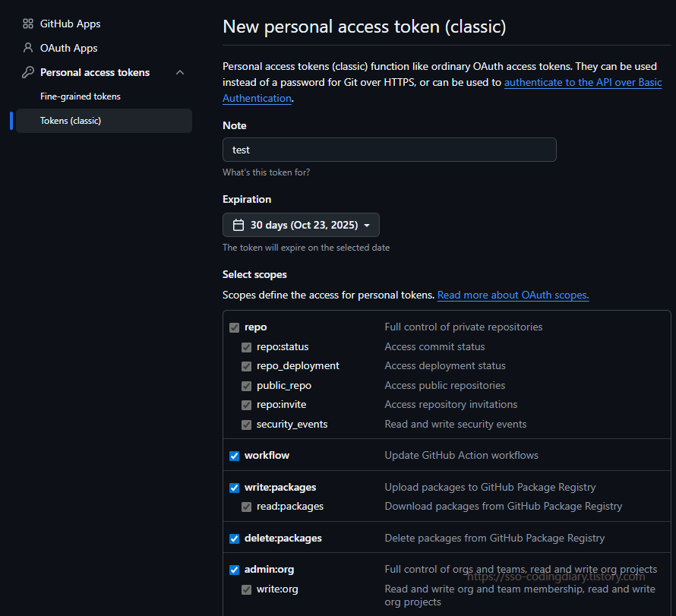This screenshot has height=616, width=676.
Task: Click the calendar icon in Expiration
Action: pos(238,225)
